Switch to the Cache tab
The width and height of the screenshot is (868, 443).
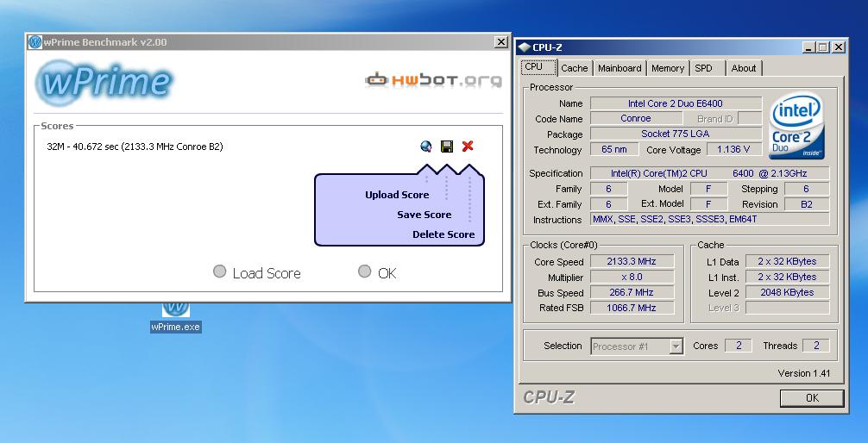coord(574,68)
